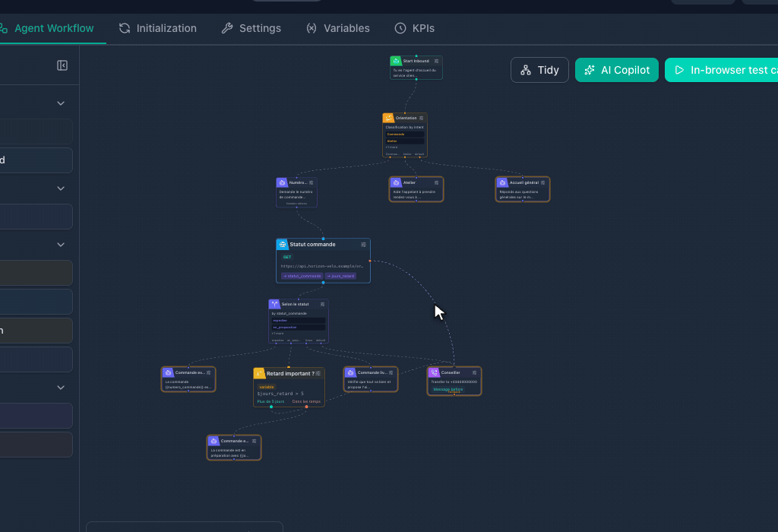
Task: Click the Start Inbound node green icon
Action: click(396, 61)
